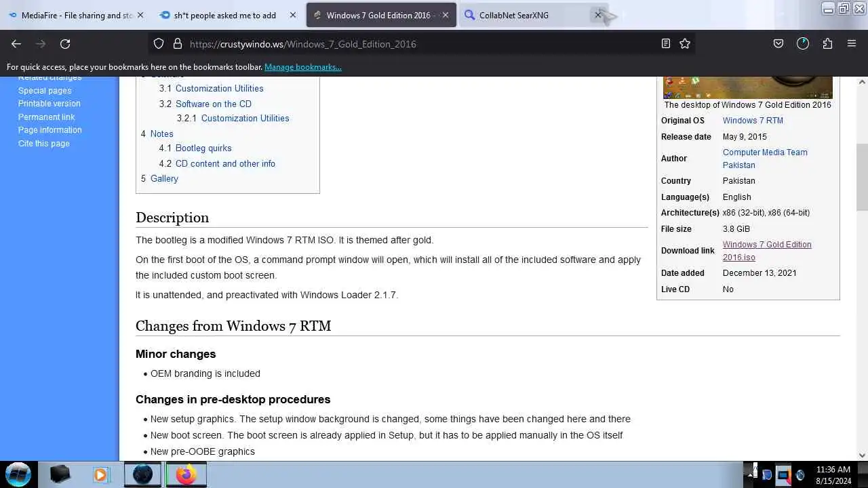
Task: Click the 'File size' 3.8 GiB value
Action: pyautogui.click(x=736, y=229)
